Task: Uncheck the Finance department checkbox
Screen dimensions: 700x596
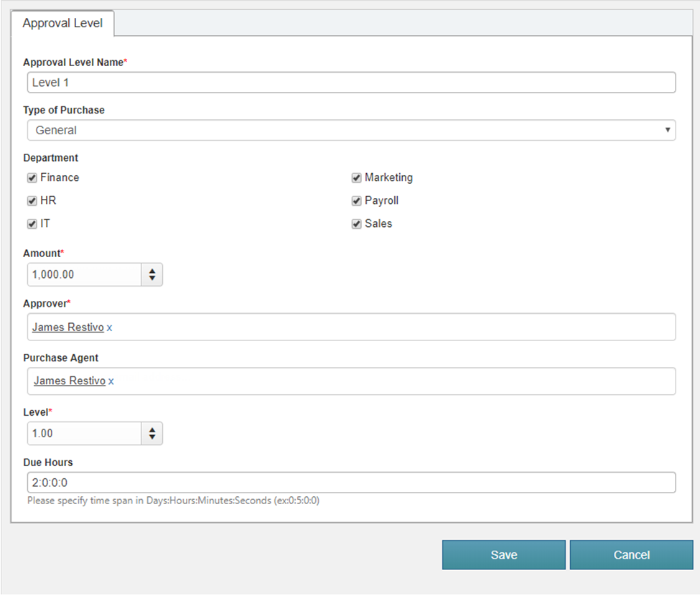Action: [x=32, y=178]
